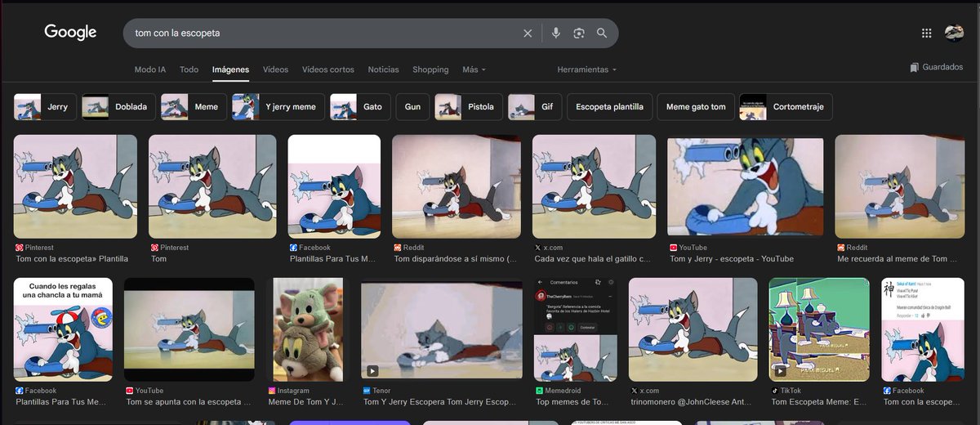The image size is (980, 425).
Task: Open x.com 'Cada vez que hala' thumbnail
Action: click(594, 186)
